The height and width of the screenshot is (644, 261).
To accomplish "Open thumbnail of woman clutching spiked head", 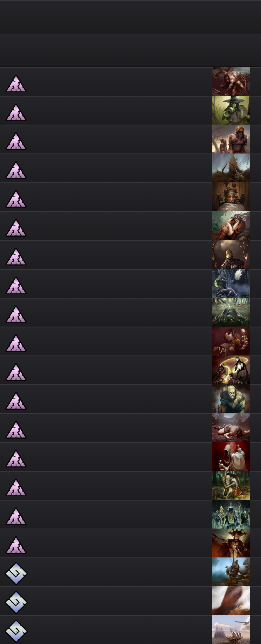I will (x=231, y=226).
